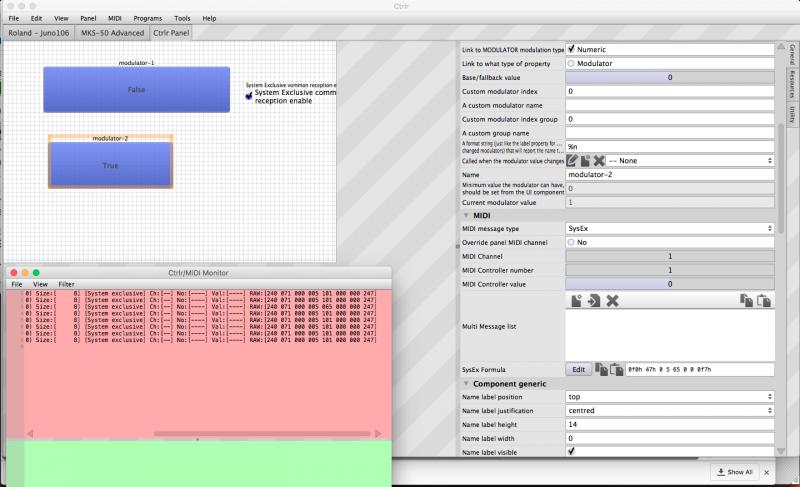Open the General side tab
This screenshot has height=487, width=800.
point(792,55)
